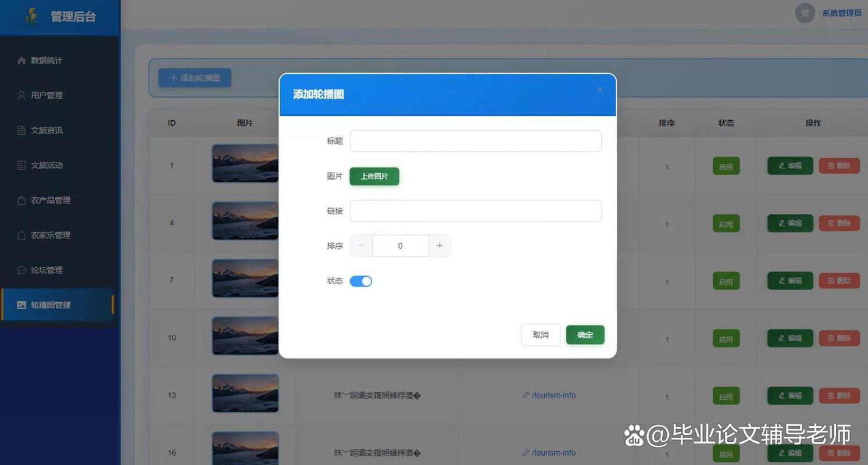Edit the row with ID 1
This screenshot has width=868, height=465.
pos(790,166)
